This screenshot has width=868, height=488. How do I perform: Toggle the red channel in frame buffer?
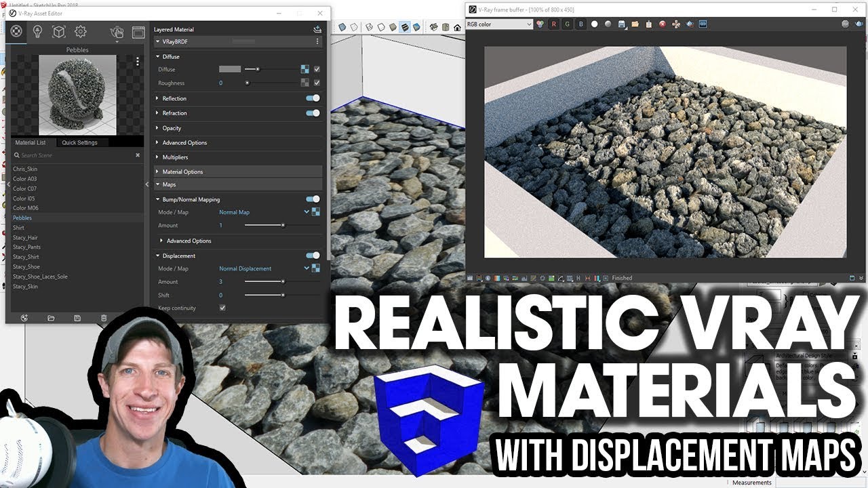(553, 24)
